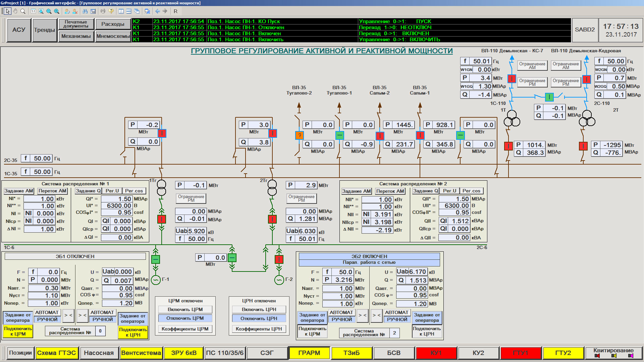Set ЭБ1 active power mode to АВТОМАТ
This screenshot has height=362, width=644.
point(47,312)
